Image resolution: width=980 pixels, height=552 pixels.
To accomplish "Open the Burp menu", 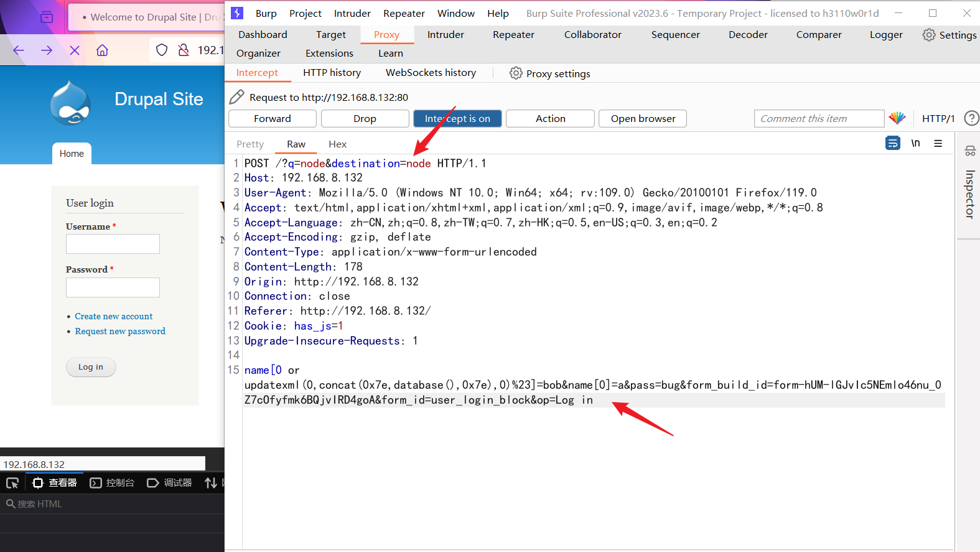I will [x=266, y=13].
